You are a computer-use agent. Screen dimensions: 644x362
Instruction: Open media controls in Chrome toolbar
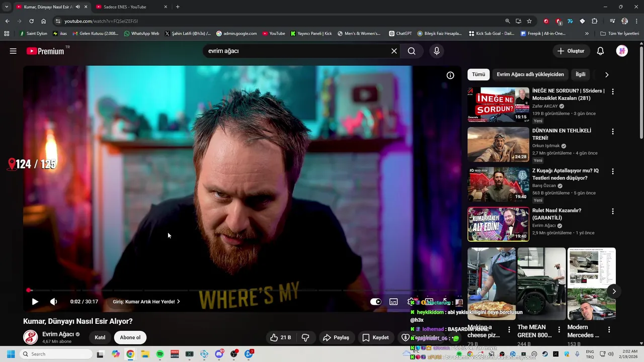pos(612,21)
